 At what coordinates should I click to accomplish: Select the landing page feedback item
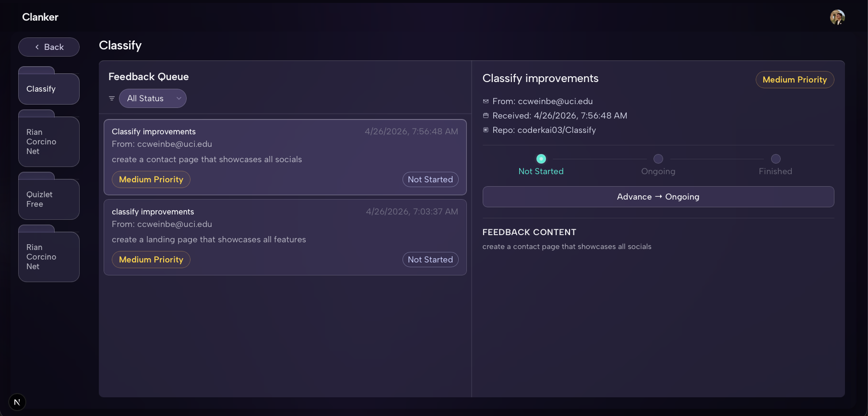[285, 237]
